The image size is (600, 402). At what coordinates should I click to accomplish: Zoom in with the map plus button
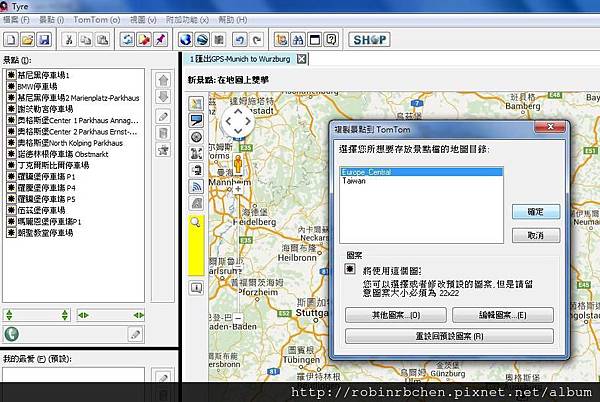tap(238, 189)
